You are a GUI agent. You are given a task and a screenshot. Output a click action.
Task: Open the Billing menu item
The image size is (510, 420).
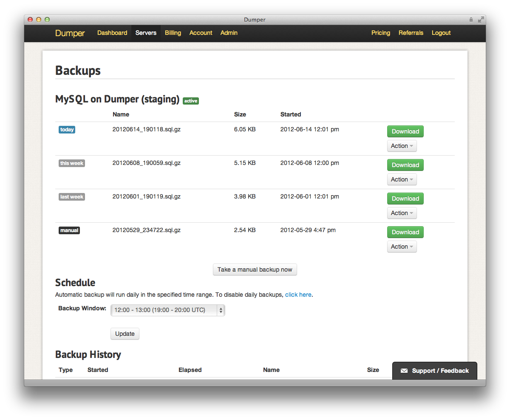173,33
